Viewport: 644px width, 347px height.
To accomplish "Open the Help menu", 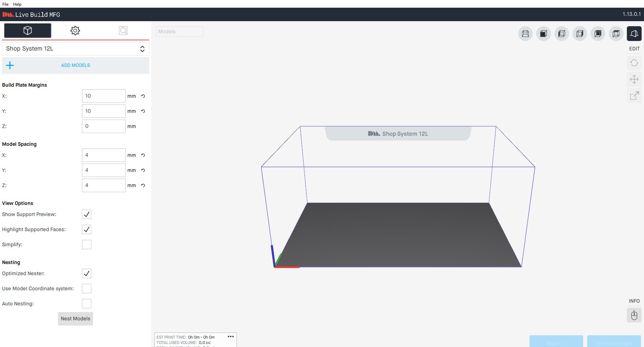I will 17,4.
